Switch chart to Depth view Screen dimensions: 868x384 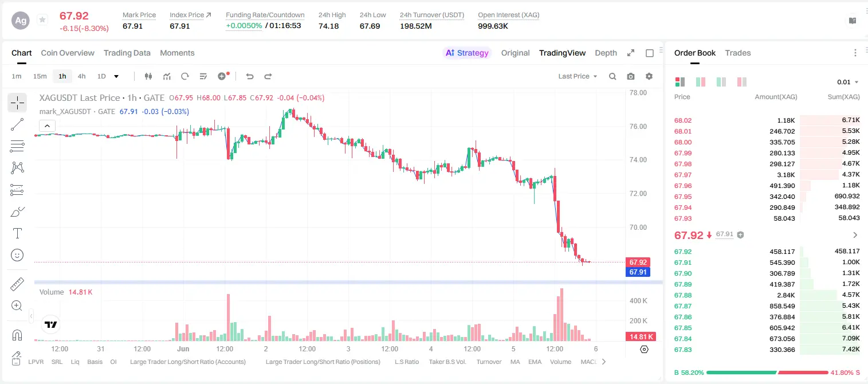pyautogui.click(x=606, y=53)
